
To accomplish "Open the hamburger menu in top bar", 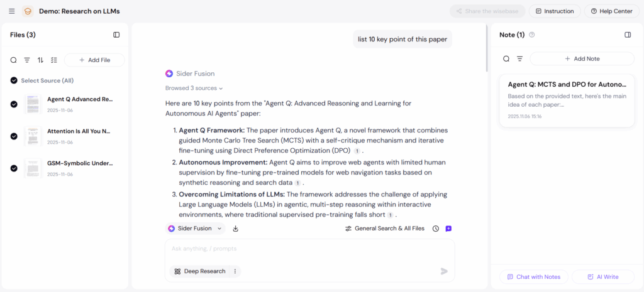I will [x=11, y=11].
